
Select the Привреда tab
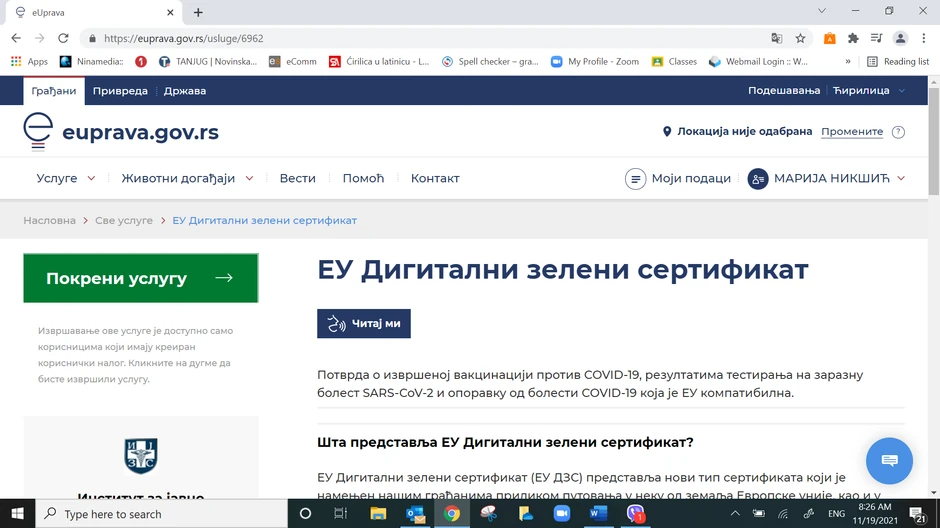(x=120, y=91)
